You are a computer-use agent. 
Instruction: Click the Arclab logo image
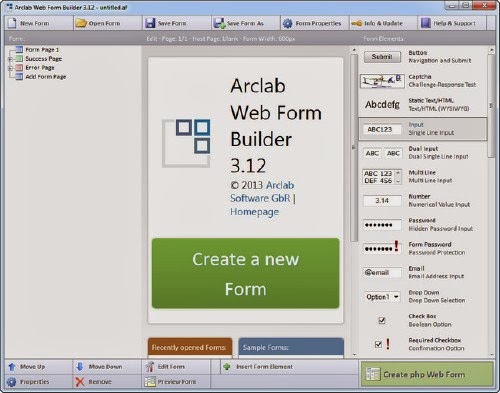point(186,143)
